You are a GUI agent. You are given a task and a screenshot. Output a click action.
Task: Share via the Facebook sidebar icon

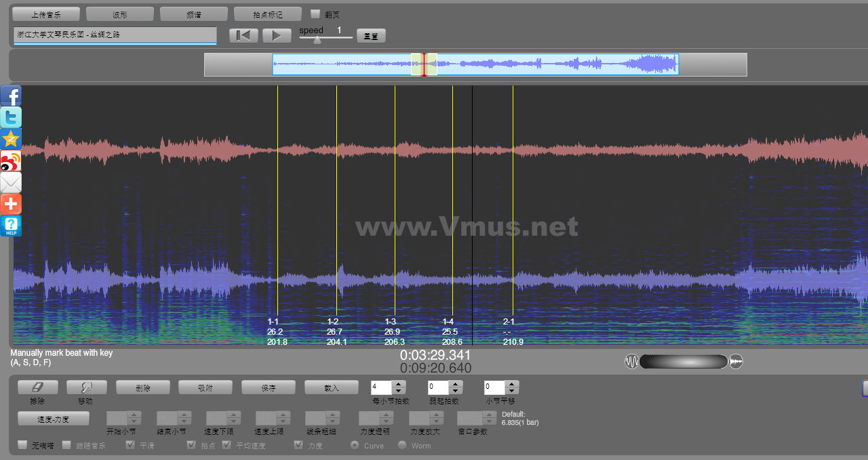click(x=11, y=96)
